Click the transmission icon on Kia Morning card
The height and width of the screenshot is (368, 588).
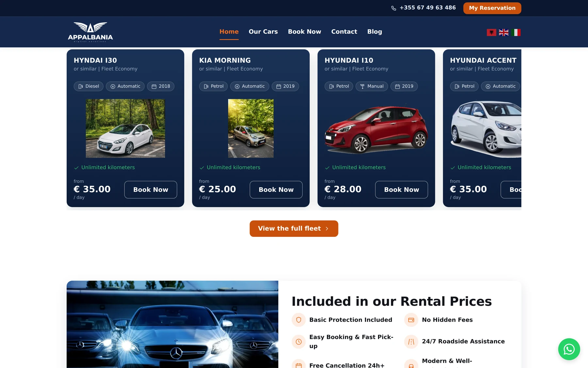(x=237, y=86)
